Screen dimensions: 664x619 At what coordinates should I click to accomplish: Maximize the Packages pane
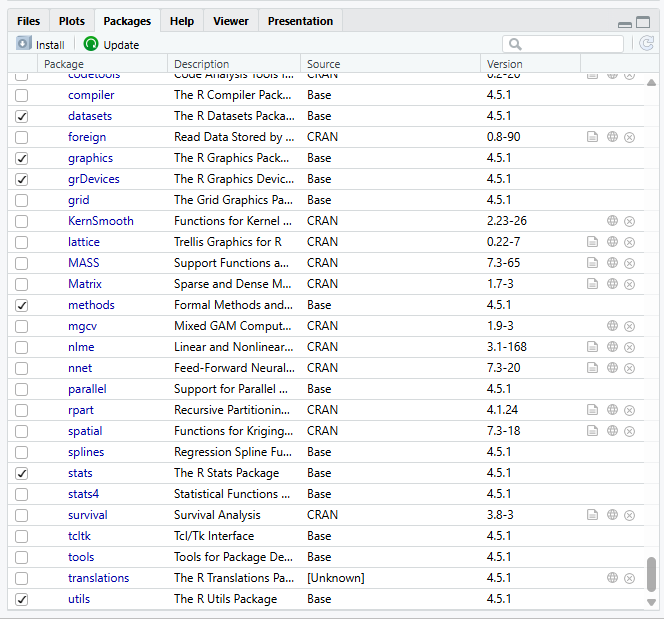point(643,22)
